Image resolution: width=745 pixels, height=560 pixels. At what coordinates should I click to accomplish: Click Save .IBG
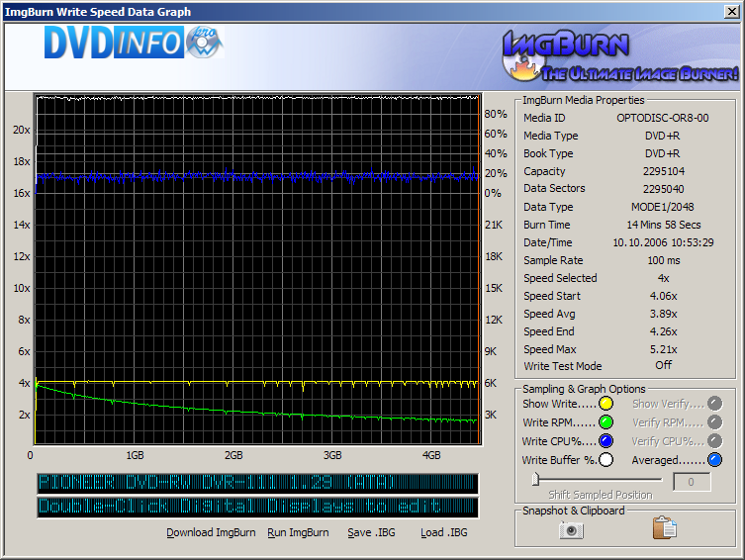[x=371, y=533]
